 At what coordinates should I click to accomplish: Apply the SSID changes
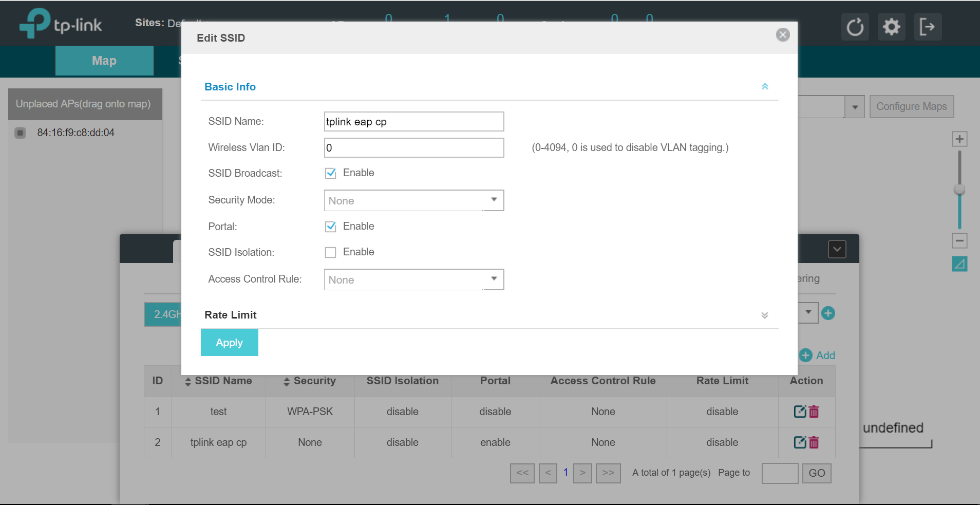click(x=229, y=342)
